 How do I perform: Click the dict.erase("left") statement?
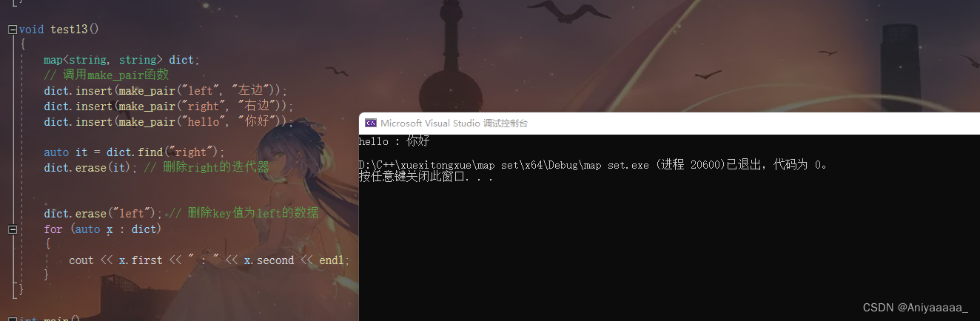click(103, 213)
